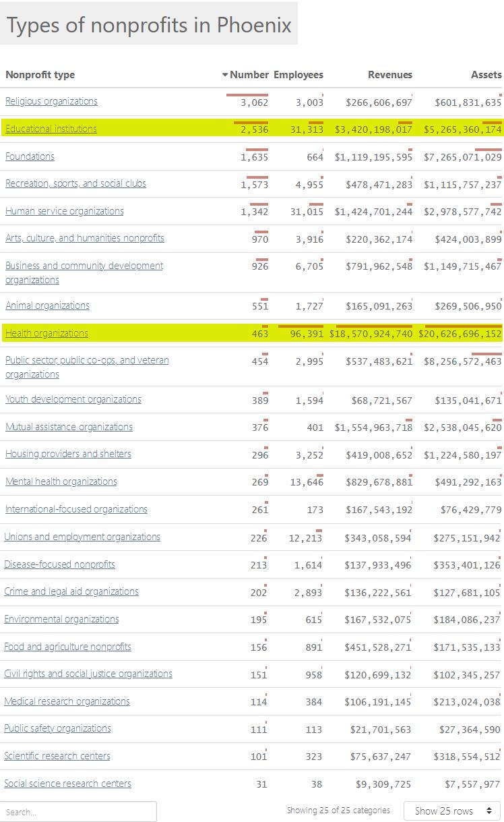
Task: Open Unions and employment organizations link
Action: click(82, 537)
